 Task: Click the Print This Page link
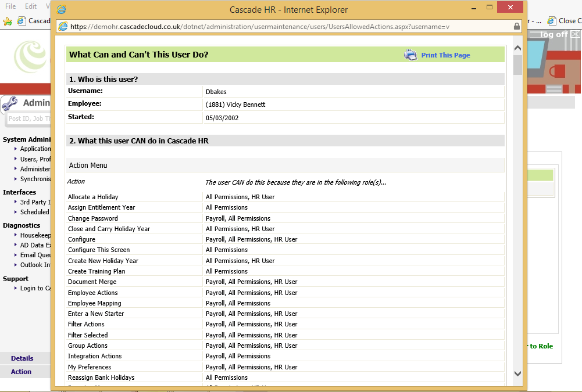[445, 55]
